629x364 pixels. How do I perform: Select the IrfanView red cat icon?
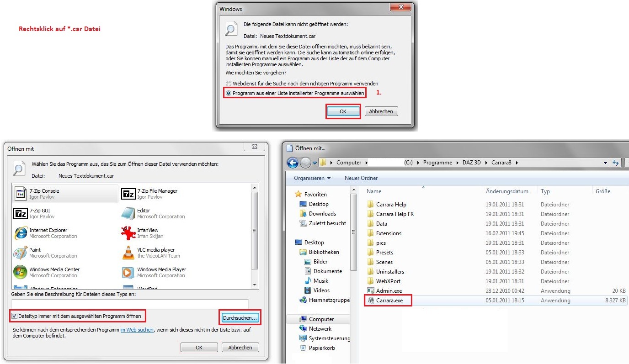point(128,233)
